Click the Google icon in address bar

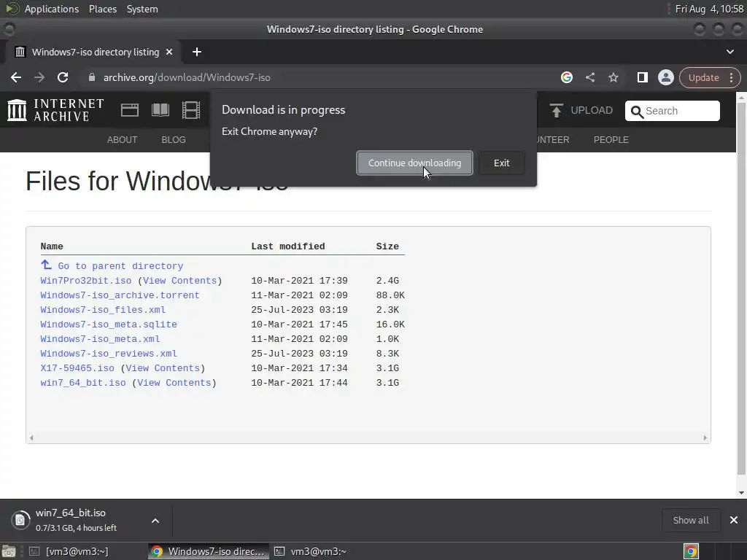coord(566,77)
